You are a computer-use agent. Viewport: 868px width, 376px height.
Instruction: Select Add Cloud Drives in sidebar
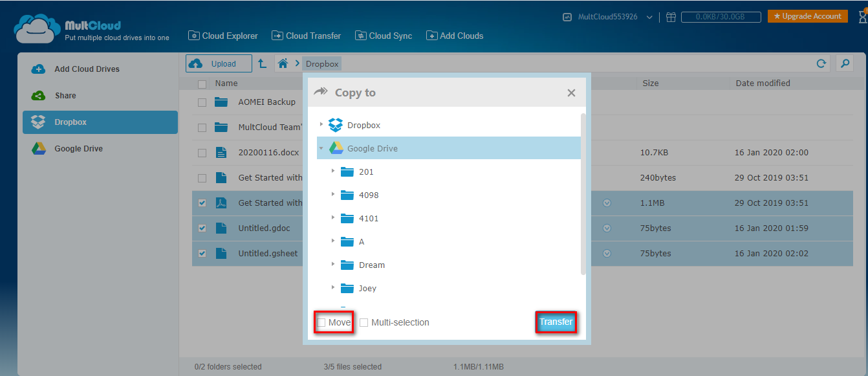pos(100,69)
